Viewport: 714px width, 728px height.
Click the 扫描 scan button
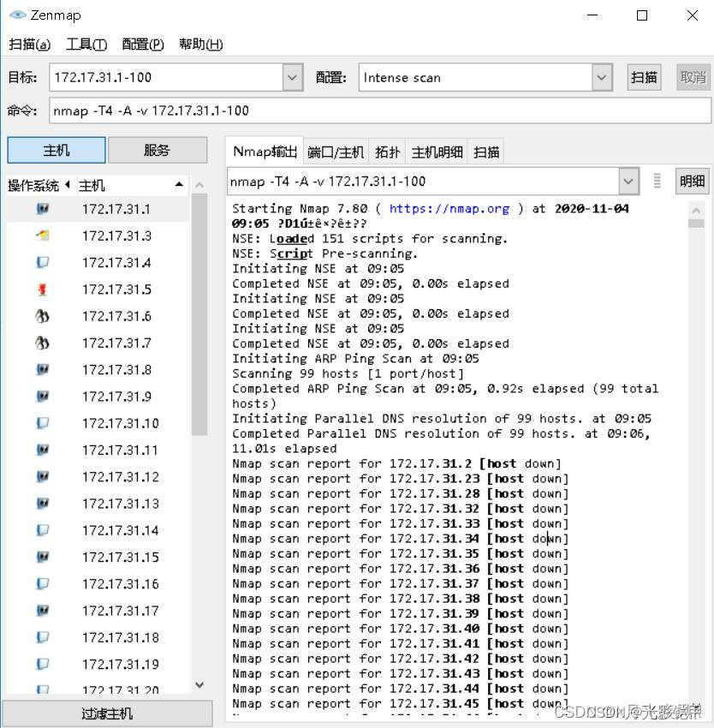(644, 77)
